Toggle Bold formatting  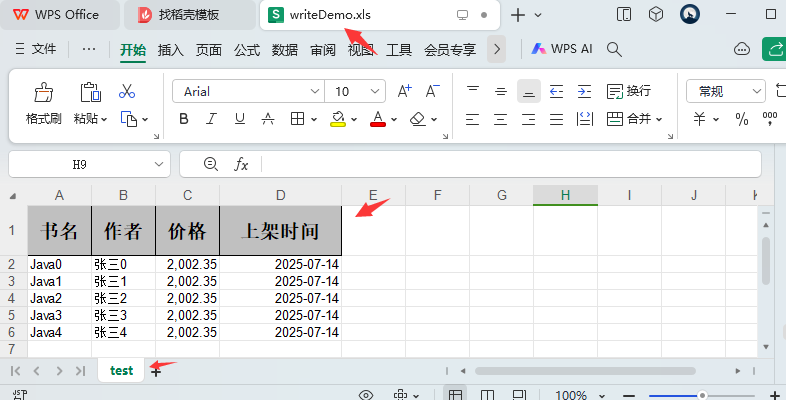[x=184, y=119]
